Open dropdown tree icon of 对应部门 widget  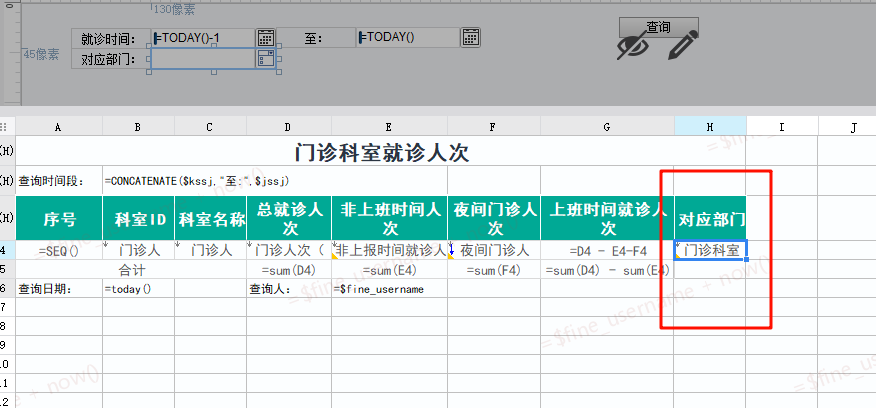(265, 59)
